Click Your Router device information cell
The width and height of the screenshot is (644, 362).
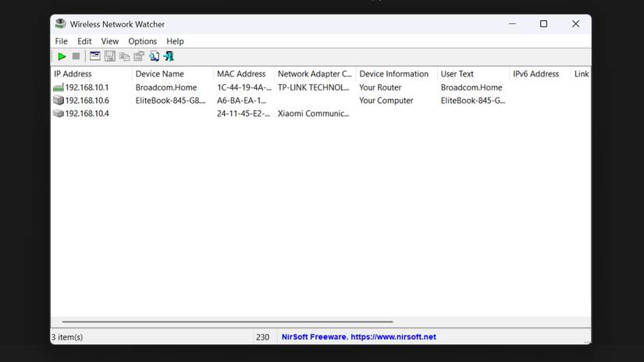click(380, 87)
